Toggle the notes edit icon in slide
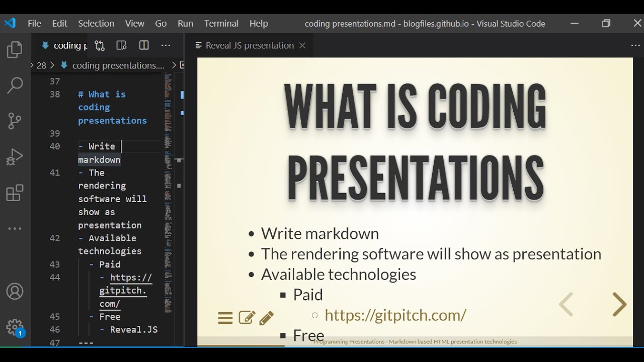This screenshot has height=362, width=644. [x=247, y=318]
